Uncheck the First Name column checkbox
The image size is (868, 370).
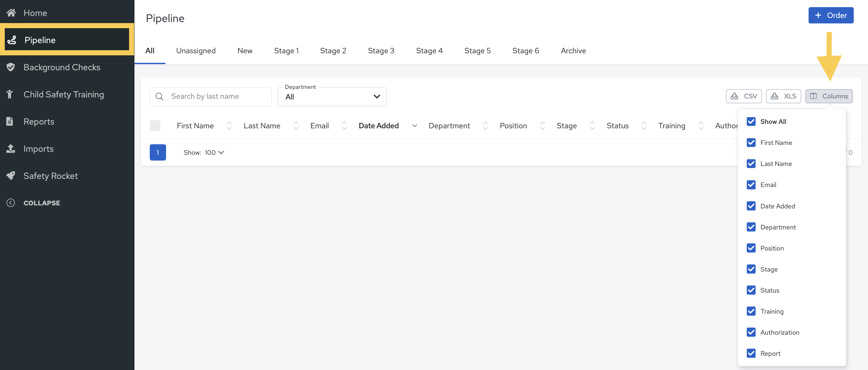(751, 143)
